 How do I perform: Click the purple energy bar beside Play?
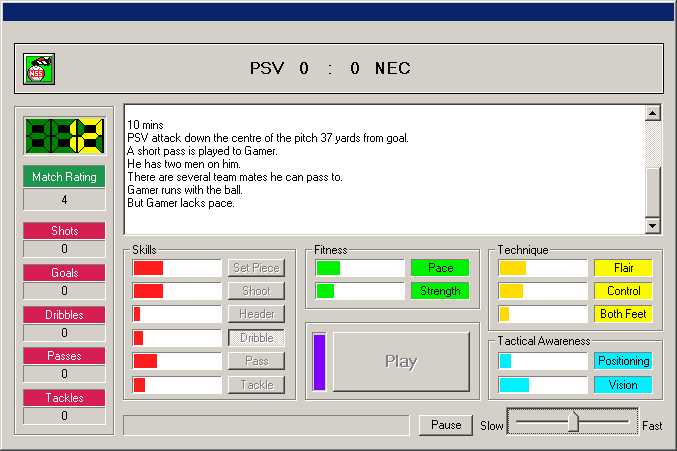pyautogui.click(x=320, y=362)
